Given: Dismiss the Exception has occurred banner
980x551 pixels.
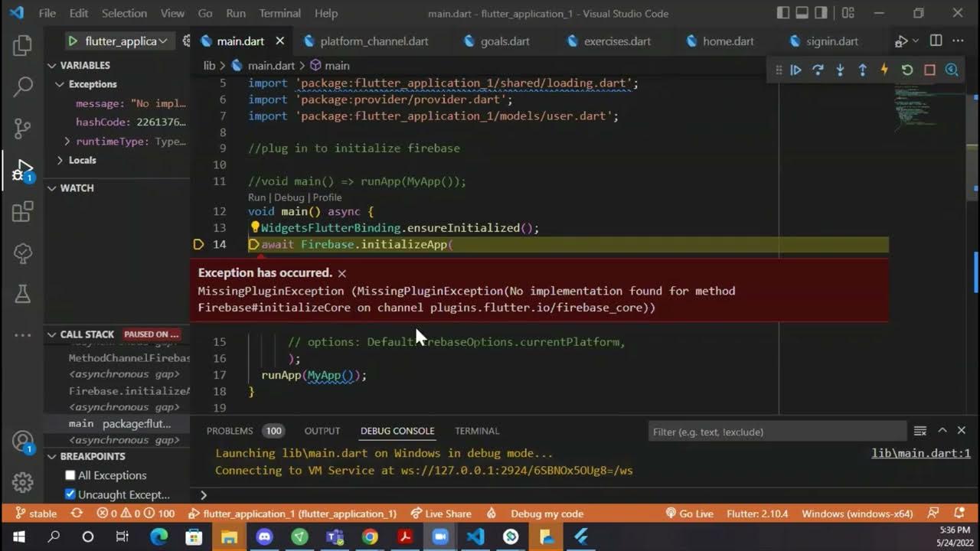Looking at the screenshot, I should (x=342, y=273).
